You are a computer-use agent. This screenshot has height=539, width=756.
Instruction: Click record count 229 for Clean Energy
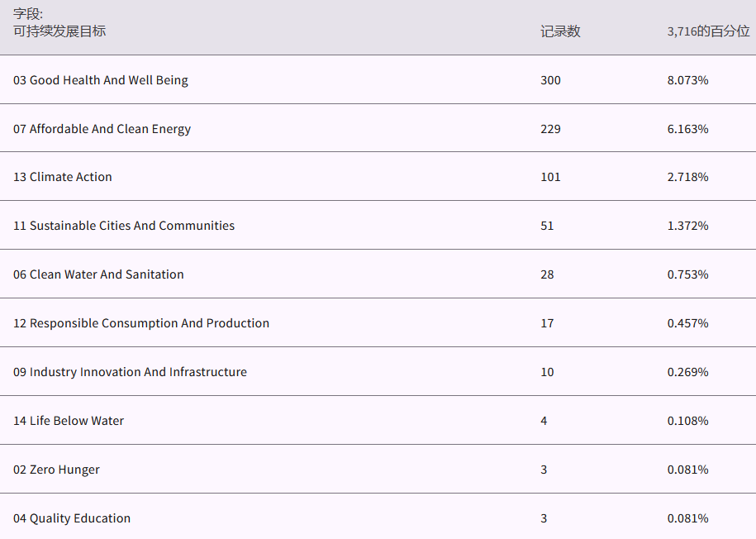pos(550,129)
